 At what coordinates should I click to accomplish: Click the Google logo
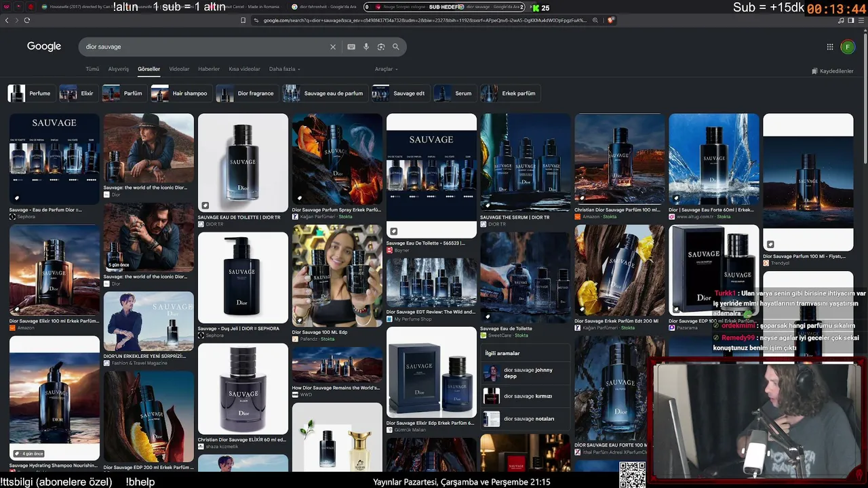point(44,47)
